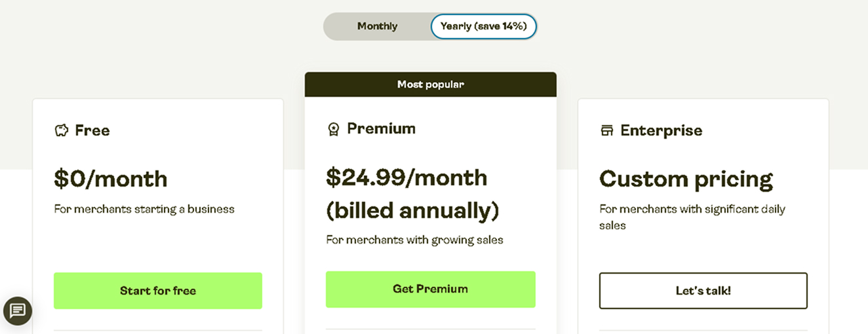Select Yearly (save 14%) billing

pos(484,26)
